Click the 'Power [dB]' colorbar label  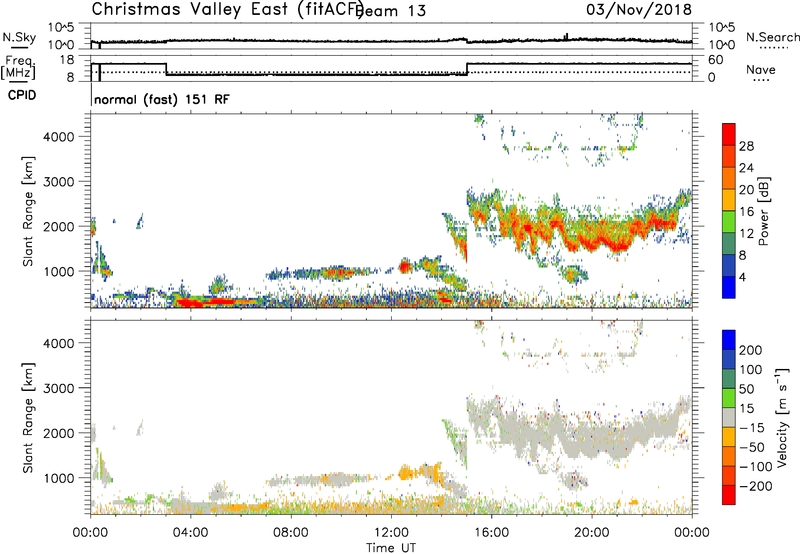763,211
